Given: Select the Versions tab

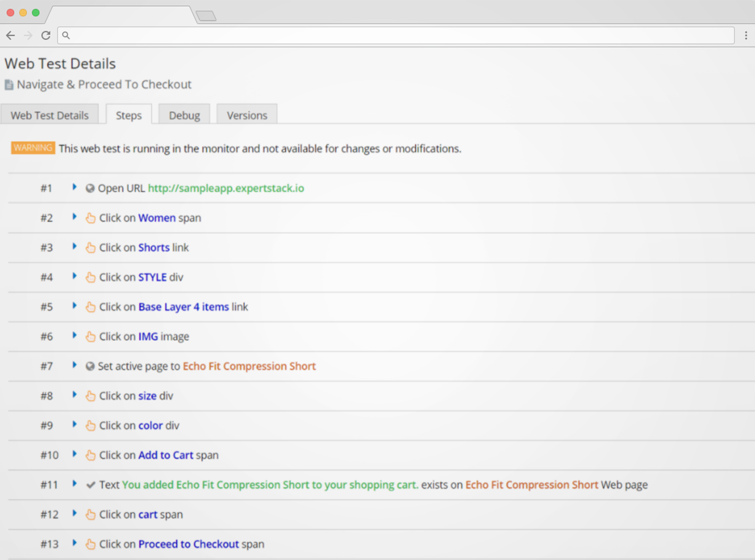Looking at the screenshot, I should [247, 115].
